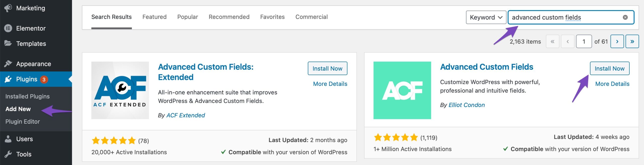Open the ACF Extended plugin logo thumbnail
Image resolution: width=644 pixels, height=165 pixels.
tap(120, 90)
